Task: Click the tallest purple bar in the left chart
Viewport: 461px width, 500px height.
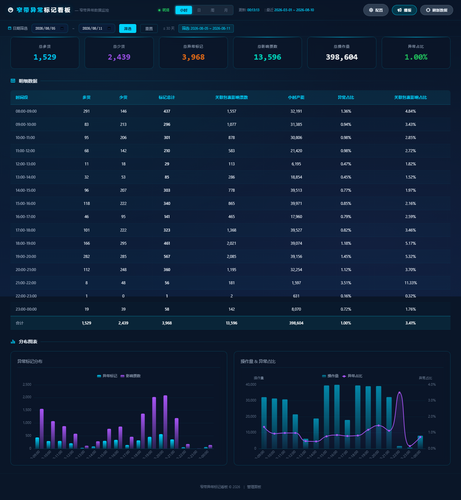Action: 165,422
